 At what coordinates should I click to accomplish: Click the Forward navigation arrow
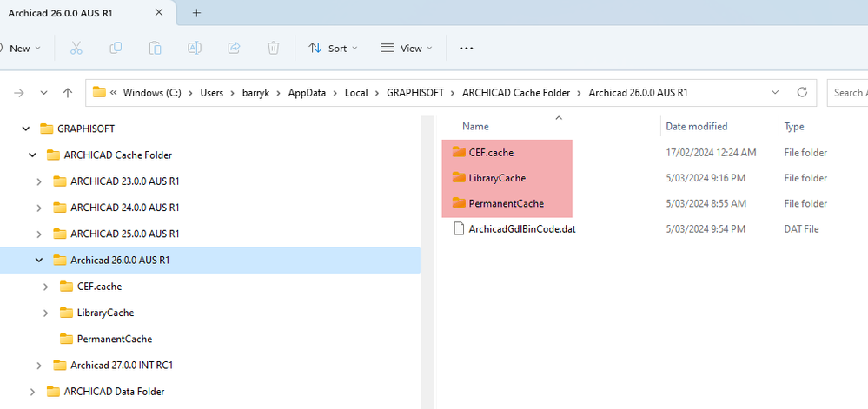19,92
